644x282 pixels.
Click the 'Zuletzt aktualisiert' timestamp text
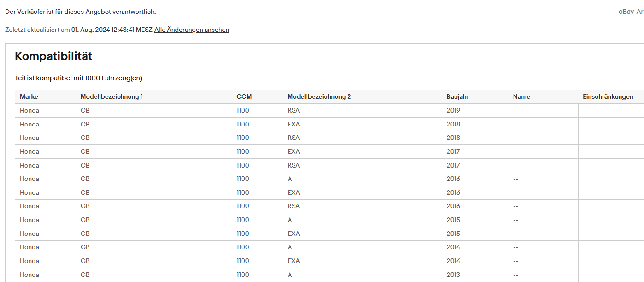click(78, 30)
